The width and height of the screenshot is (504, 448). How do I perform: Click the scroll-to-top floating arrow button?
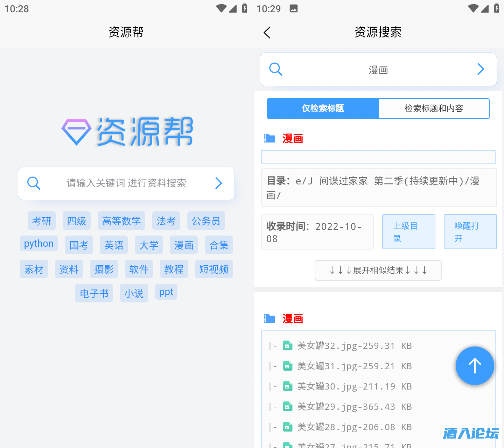coord(475,366)
